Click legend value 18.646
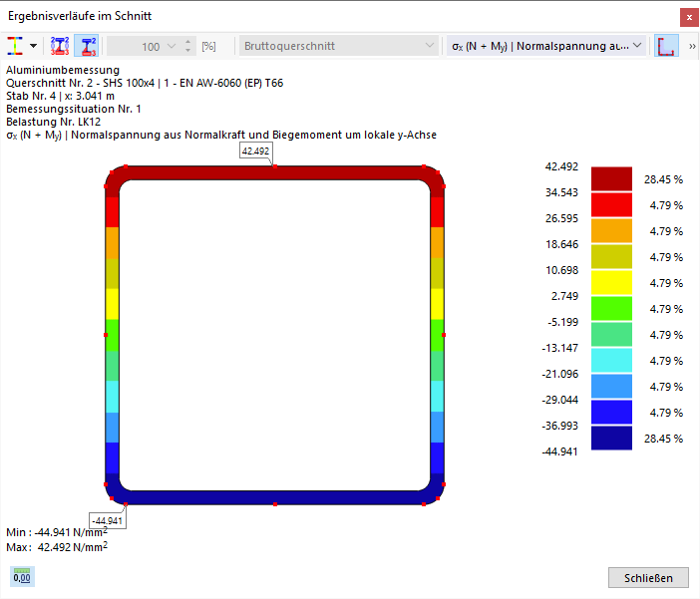This screenshot has width=700, height=599. [561, 244]
